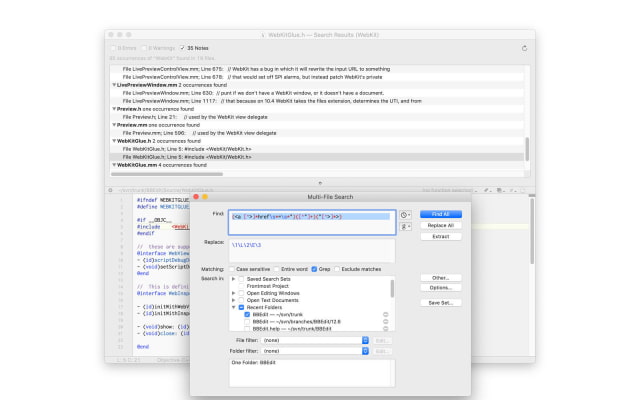Enable the Case sensitive checkbox
Screen dimensions: 640x400
[x=232, y=269]
